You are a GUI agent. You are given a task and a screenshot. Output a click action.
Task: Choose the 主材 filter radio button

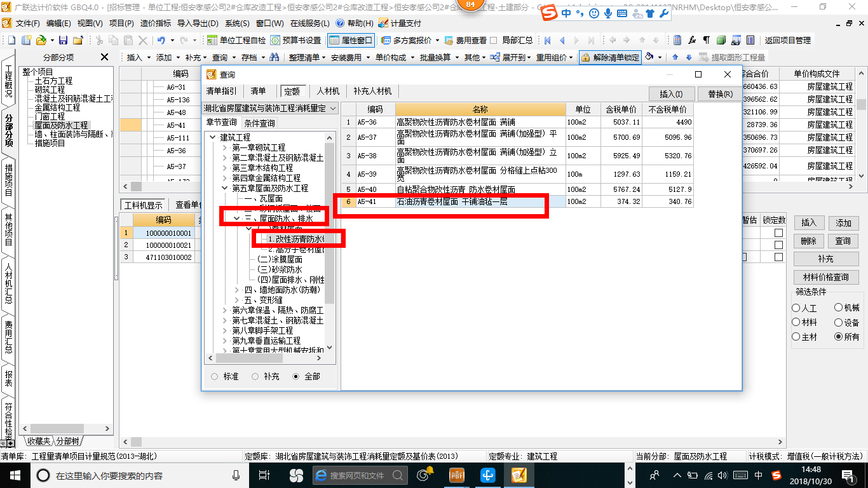796,337
